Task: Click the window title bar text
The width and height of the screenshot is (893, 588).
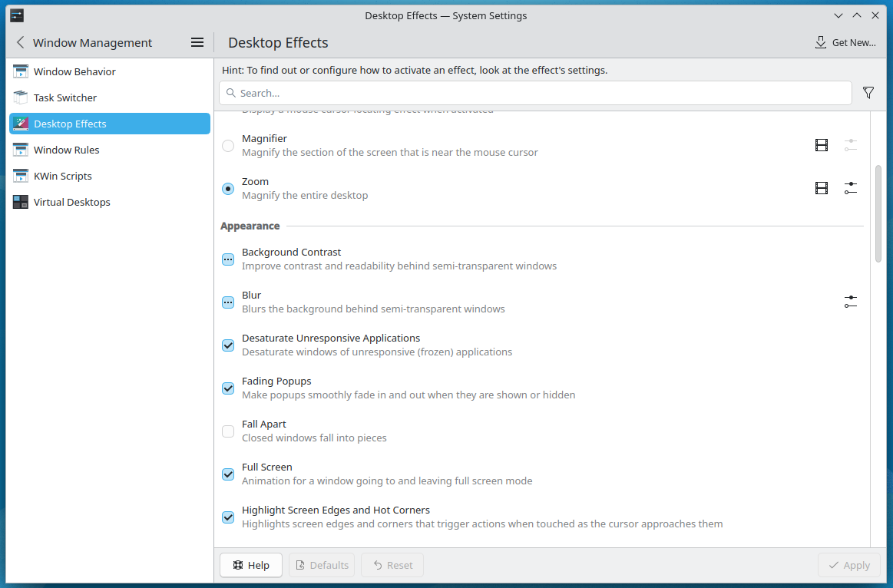Action: tap(446, 16)
